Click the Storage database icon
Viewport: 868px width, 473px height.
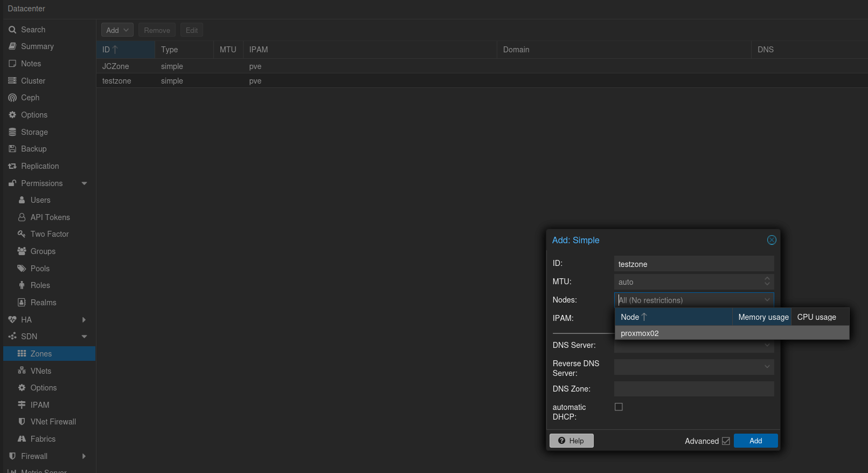pos(12,132)
